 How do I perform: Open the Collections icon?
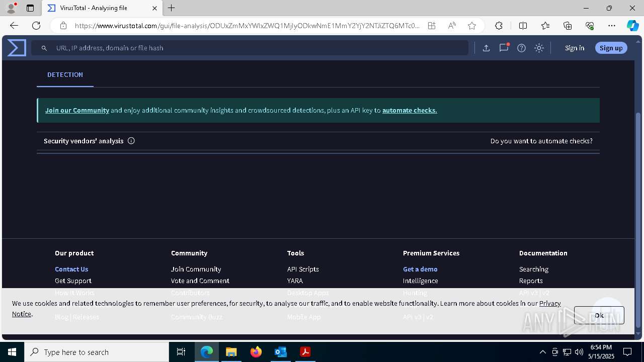[x=568, y=26]
